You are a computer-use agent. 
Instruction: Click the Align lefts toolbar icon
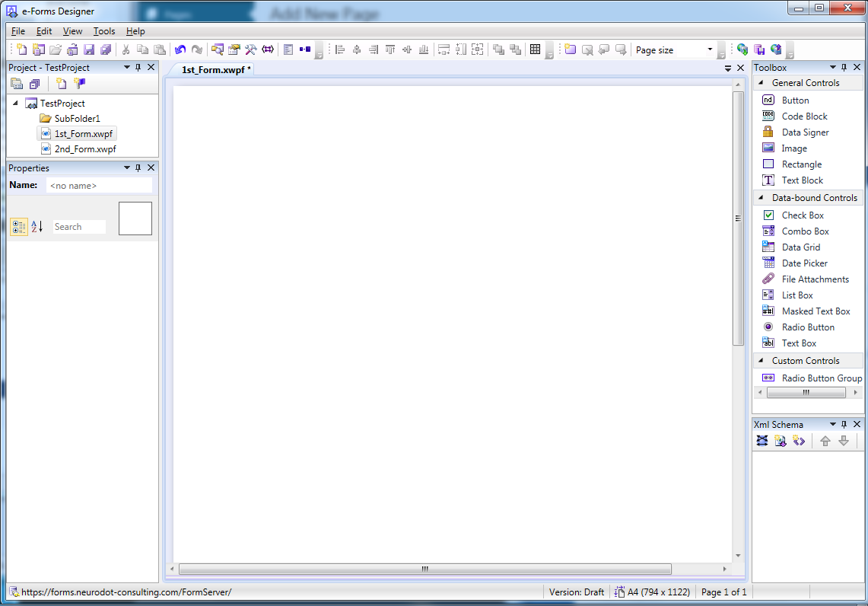[340, 49]
